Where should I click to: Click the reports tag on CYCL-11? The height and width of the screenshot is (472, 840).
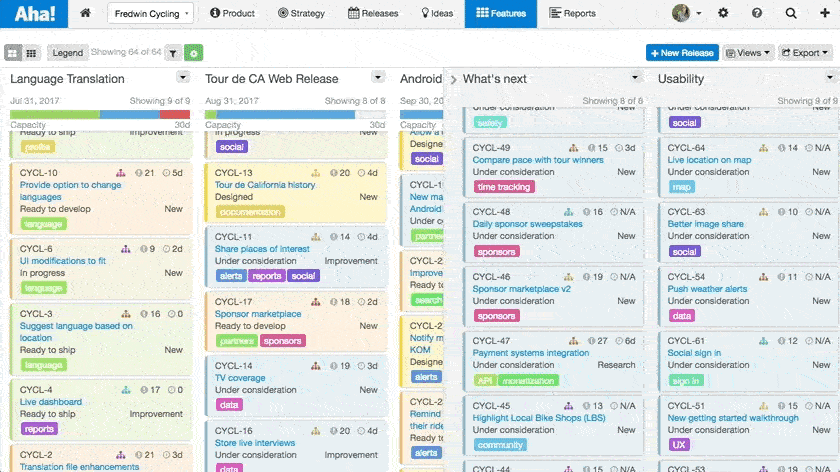coord(267,276)
